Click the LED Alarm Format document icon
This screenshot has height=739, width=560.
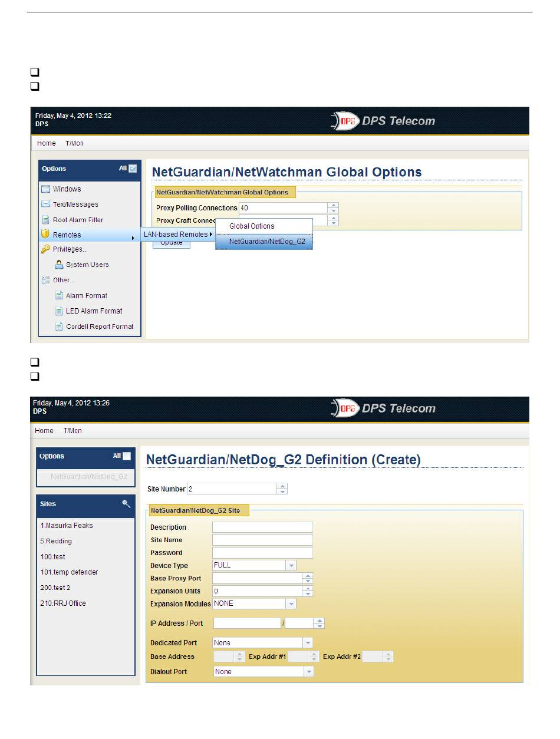click(x=59, y=311)
